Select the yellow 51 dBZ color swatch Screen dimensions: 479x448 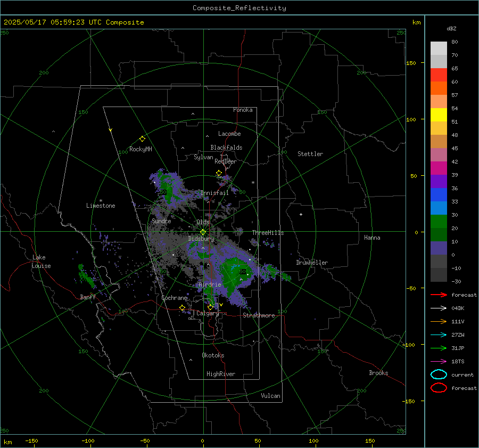click(439, 115)
